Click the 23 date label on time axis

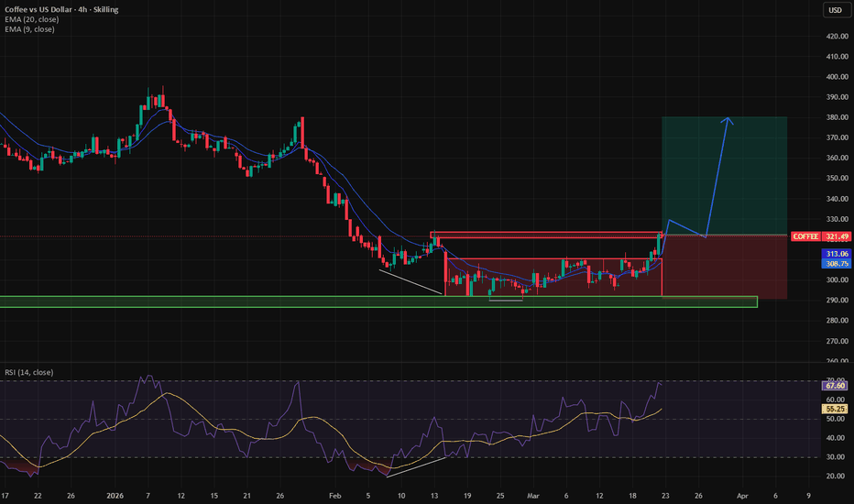(x=665, y=496)
